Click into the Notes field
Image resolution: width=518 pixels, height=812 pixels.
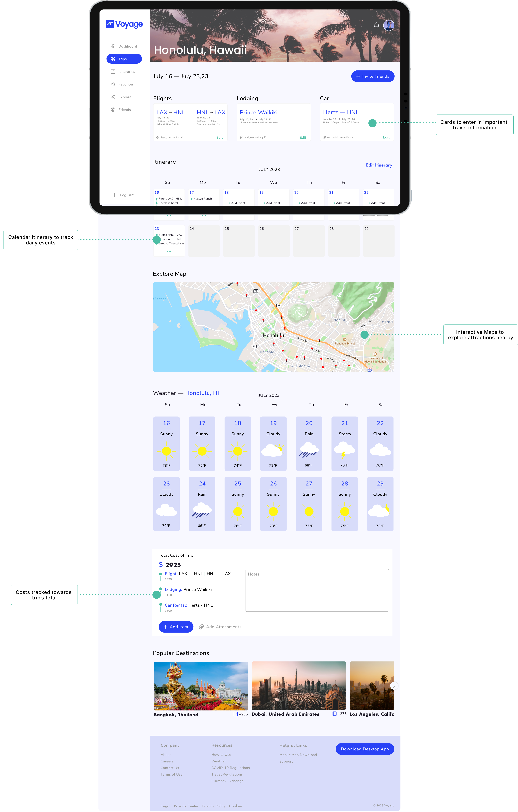317,590
